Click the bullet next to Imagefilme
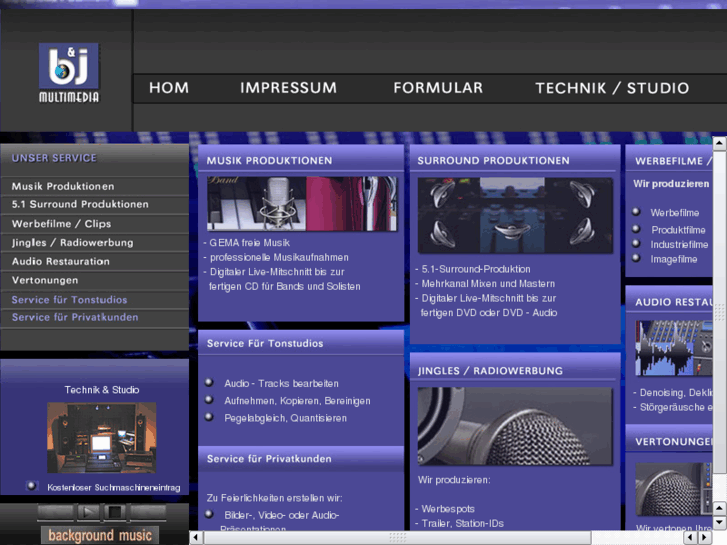Screen dimensions: 727x545 click(636, 258)
